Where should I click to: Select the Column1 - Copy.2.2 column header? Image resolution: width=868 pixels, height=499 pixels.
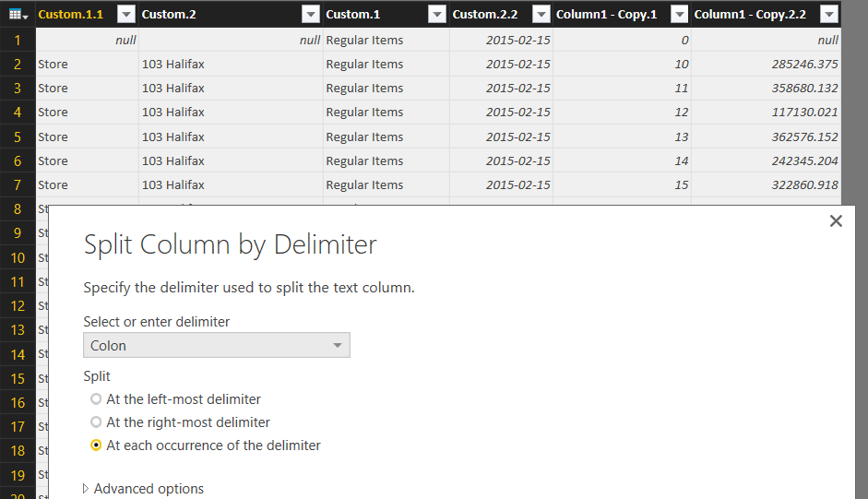752,14
